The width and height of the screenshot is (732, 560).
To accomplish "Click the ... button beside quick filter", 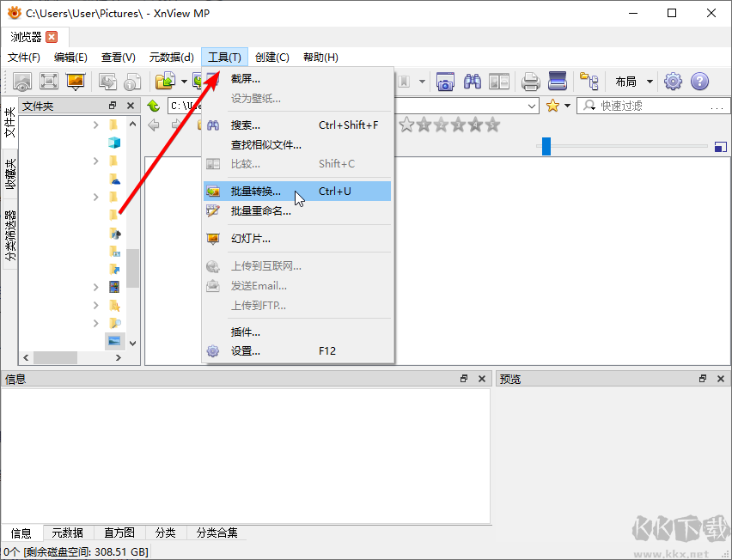I will (718, 107).
